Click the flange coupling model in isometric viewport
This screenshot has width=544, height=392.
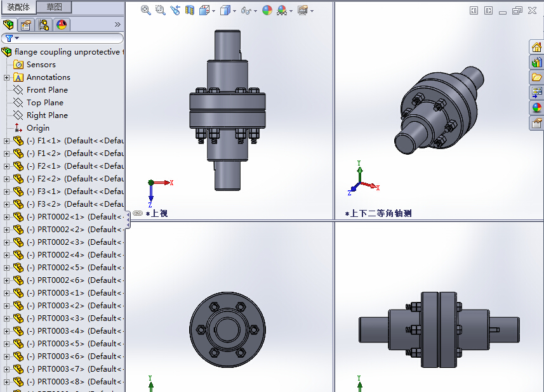pos(439,110)
